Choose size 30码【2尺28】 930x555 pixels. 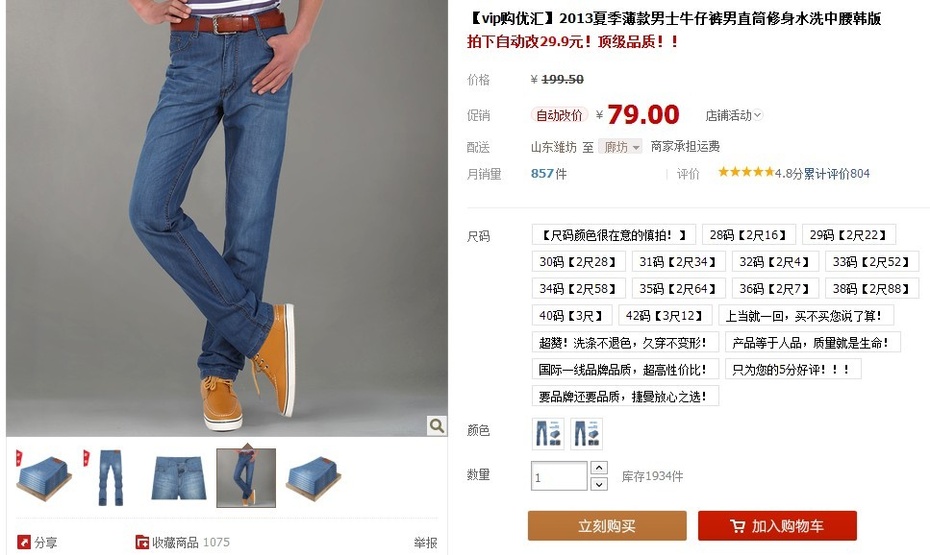coord(578,261)
